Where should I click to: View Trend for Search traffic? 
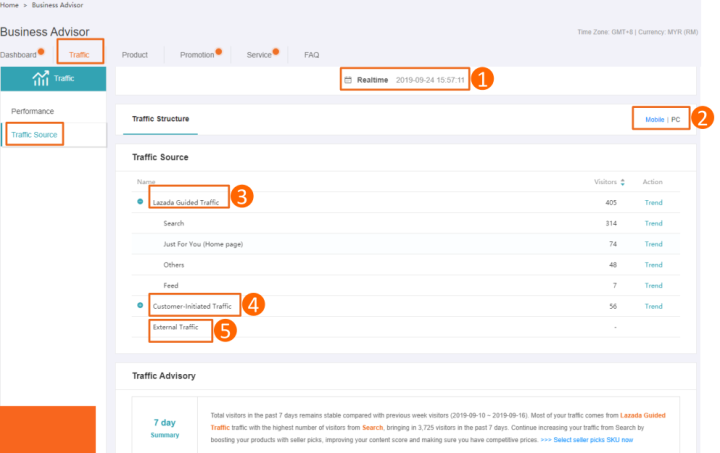(x=653, y=223)
